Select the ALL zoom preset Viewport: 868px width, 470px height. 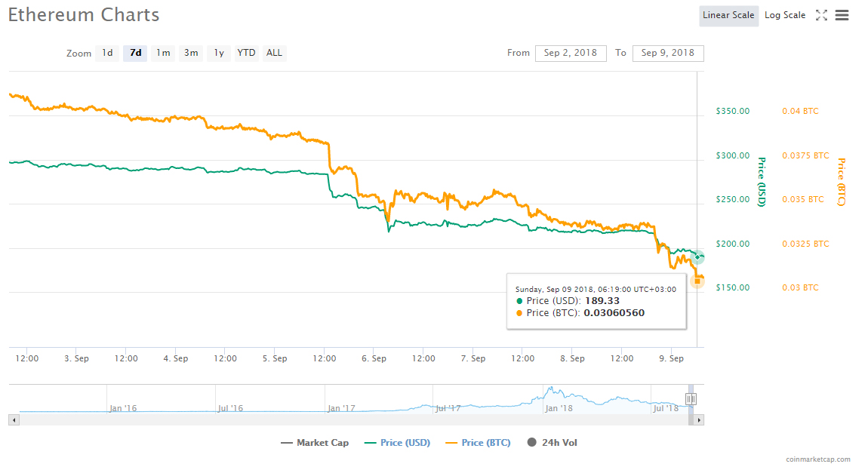point(274,53)
